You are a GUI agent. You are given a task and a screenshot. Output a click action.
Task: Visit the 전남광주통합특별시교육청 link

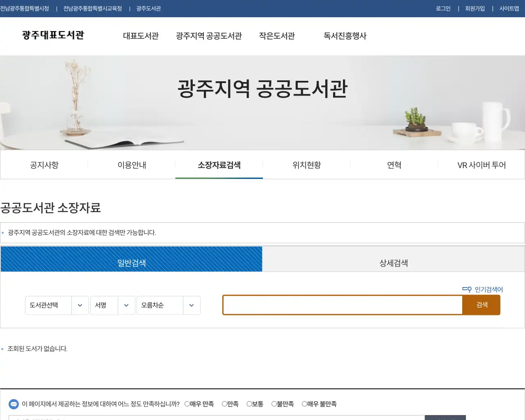click(93, 9)
